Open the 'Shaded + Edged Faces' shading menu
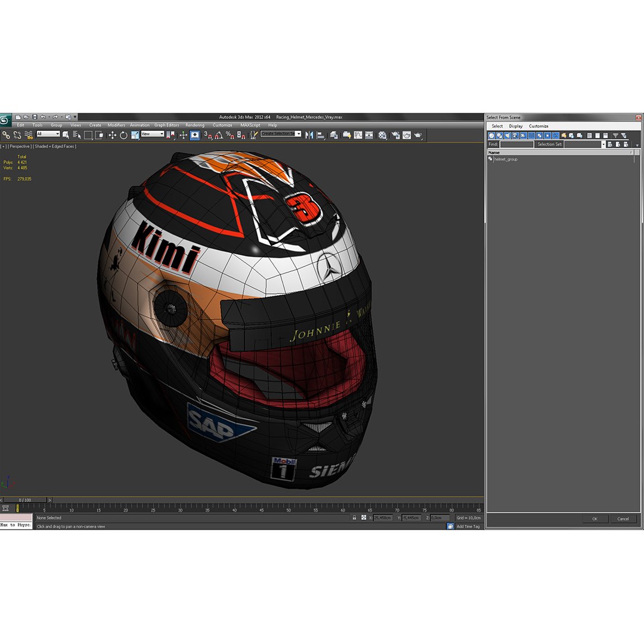The width and height of the screenshot is (644, 644). tap(54, 146)
